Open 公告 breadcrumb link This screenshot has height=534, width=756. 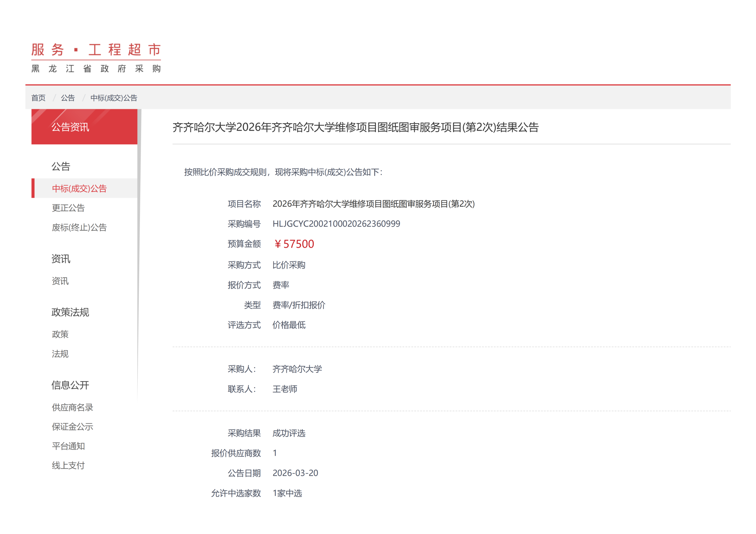tap(68, 98)
